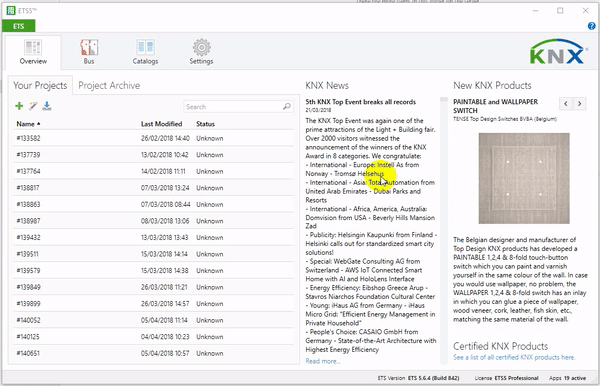The width and height of the screenshot is (600, 386).
Task: Click the quick project wand icon
Action: click(x=33, y=106)
